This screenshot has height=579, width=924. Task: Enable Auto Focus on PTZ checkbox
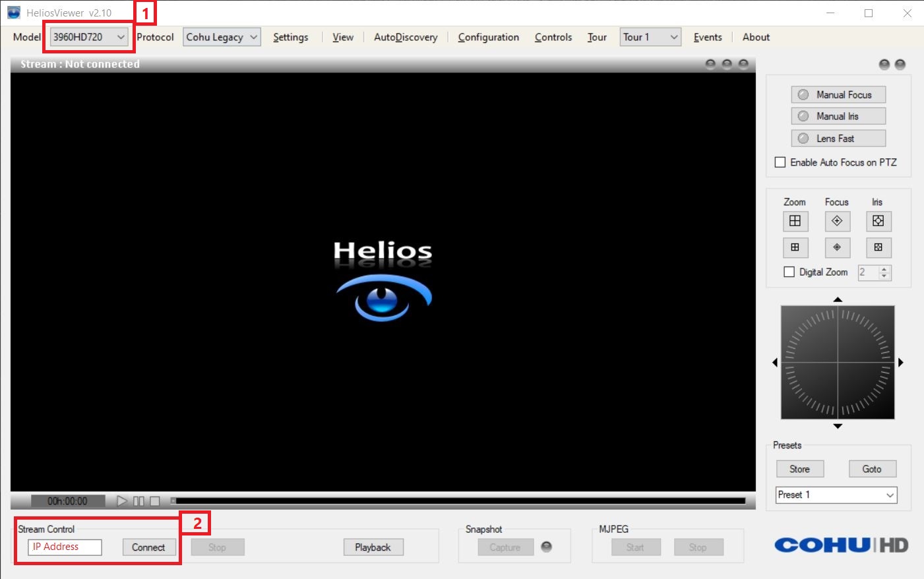click(780, 162)
